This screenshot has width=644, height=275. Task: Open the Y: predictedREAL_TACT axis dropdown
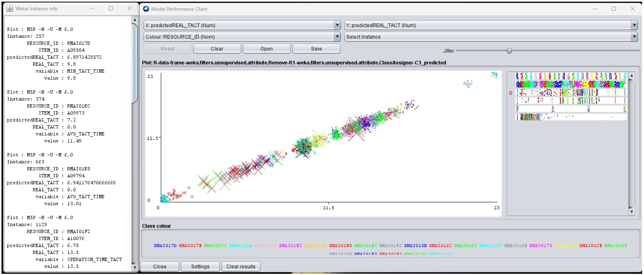[x=491, y=25]
